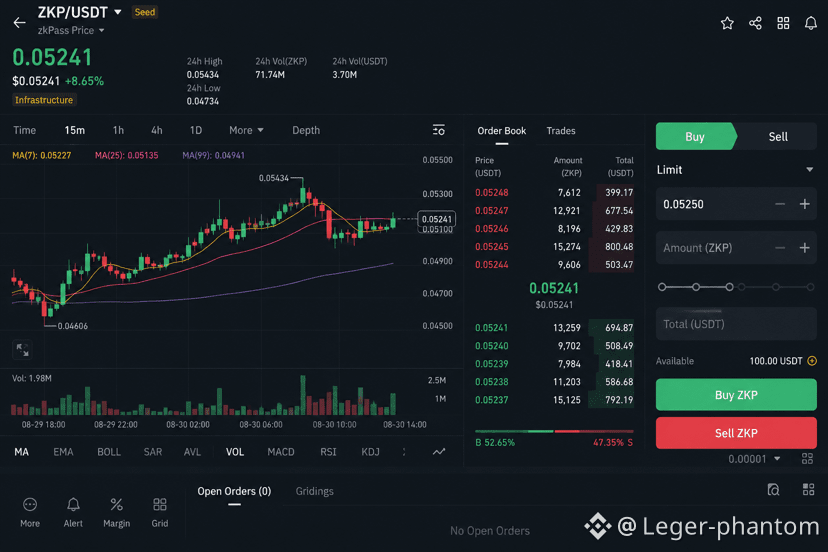Image resolution: width=828 pixels, height=552 pixels.
Task: Switch to the Depth chart
Action: tap(306, 130)
